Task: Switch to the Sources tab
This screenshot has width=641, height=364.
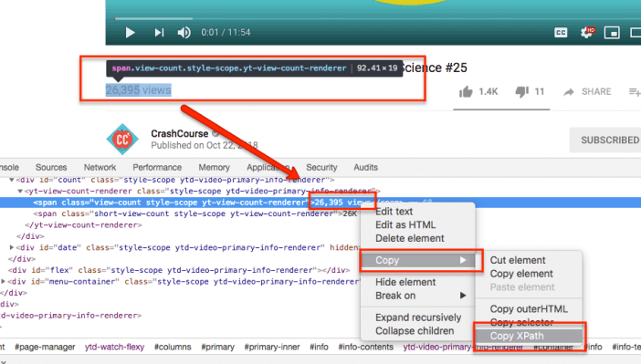Action: coord(51,168)
